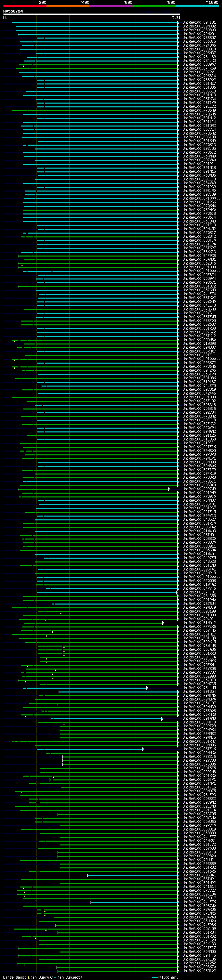Select hit label UniRef100_B9I124

199,122
